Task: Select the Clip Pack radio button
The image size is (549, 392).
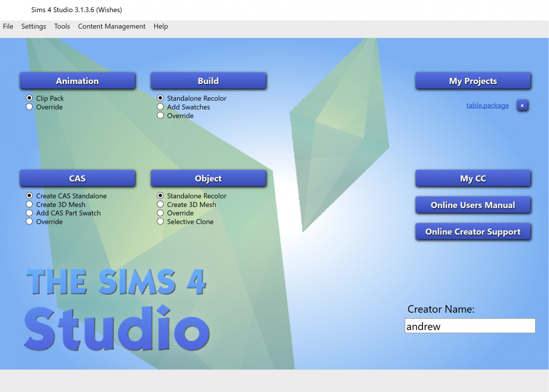Action: tap(29, 98)
